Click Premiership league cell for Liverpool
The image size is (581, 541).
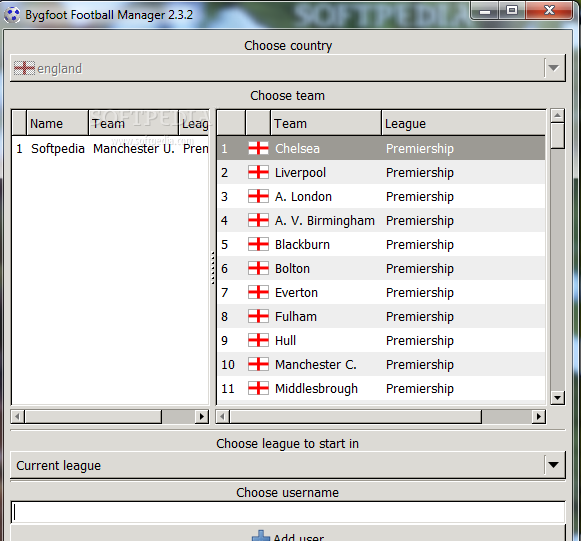tap(419, 172)
